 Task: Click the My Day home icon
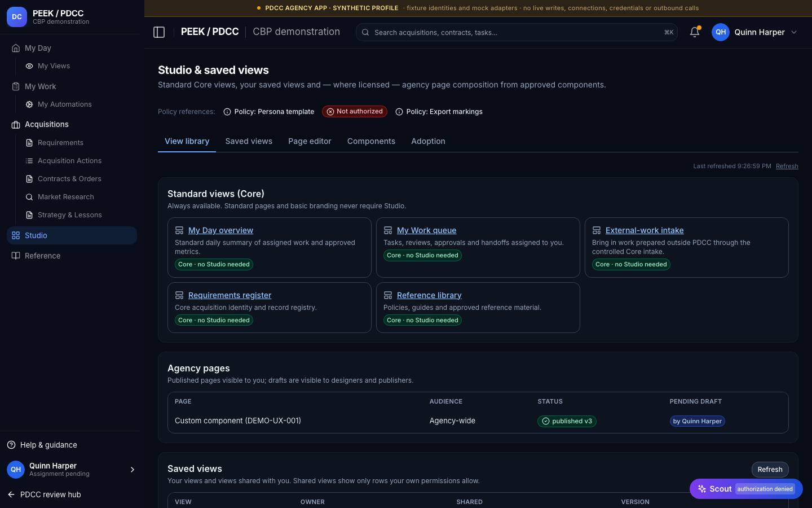16,48
